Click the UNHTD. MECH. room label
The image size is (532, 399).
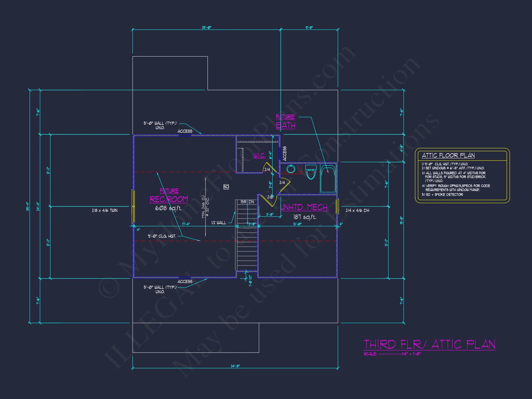pyautogui.click(x=304, y=208)
